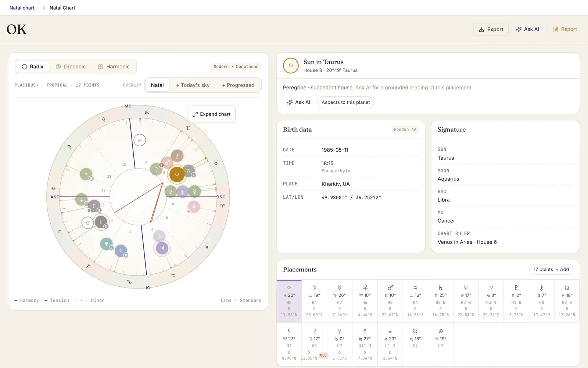Open the Saturn placement cell at Scorpio 25°

(440, 301)
